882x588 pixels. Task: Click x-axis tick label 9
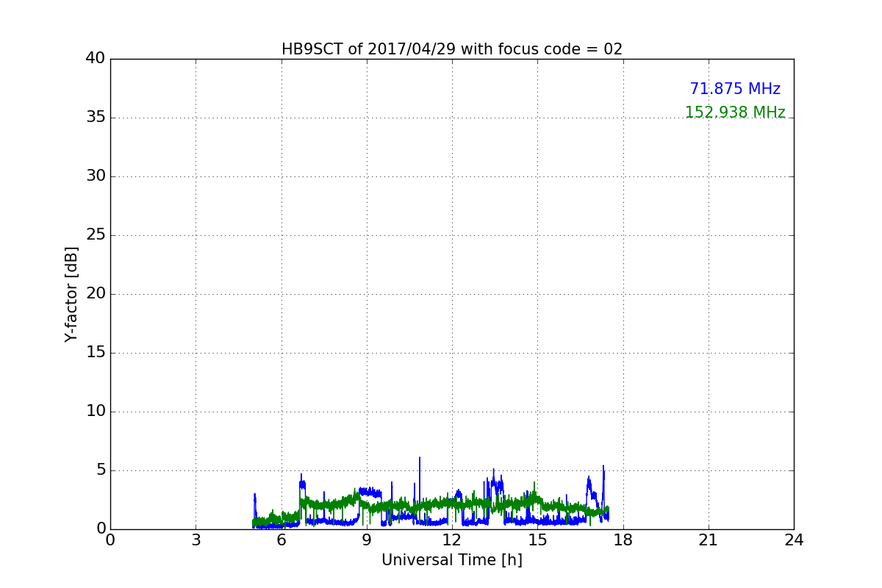367,540
